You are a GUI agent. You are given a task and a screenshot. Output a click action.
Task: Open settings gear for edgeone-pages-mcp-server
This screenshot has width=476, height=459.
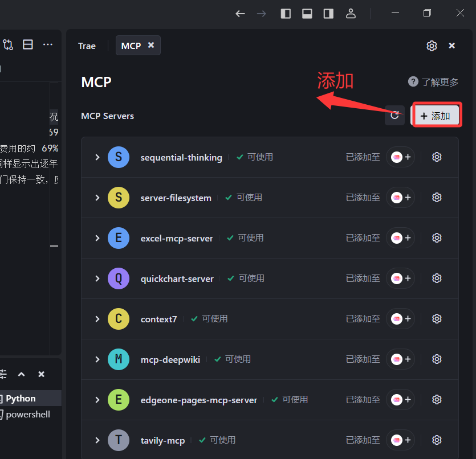click(437, 400)
